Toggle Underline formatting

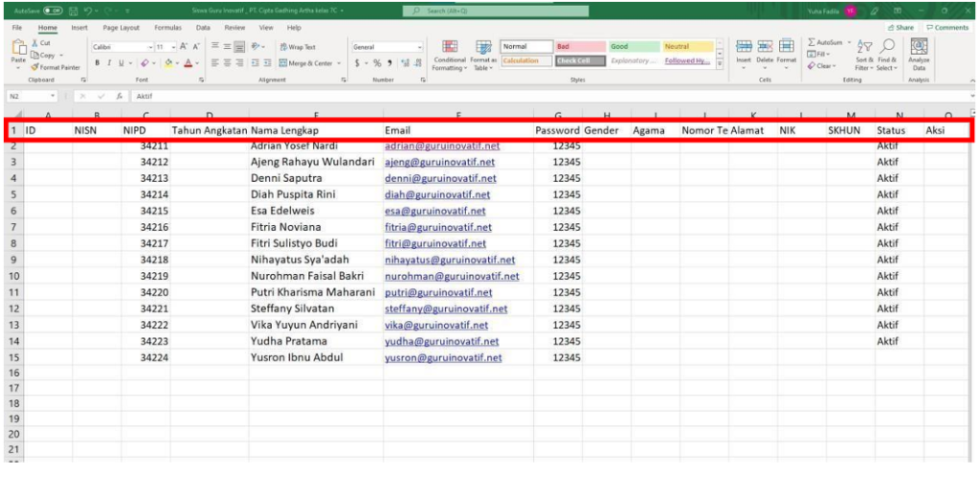[x=120, y=63]
